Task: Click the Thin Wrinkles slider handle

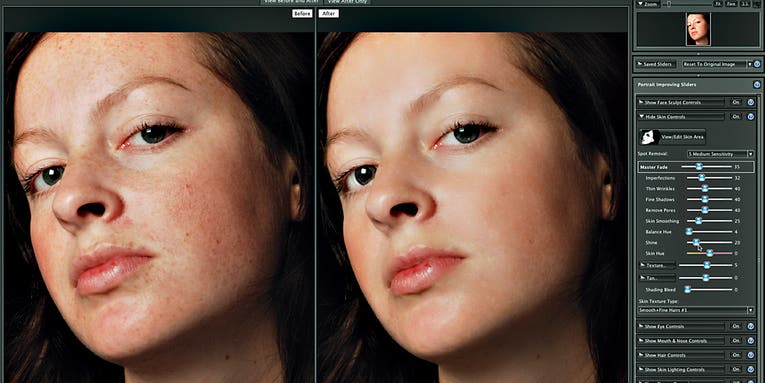Action: (705, 188)
